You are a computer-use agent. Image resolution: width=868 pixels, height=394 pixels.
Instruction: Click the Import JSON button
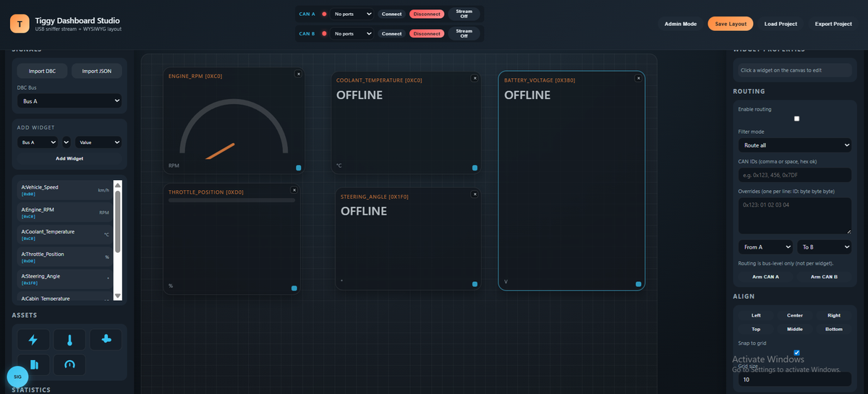pos(97,71)
